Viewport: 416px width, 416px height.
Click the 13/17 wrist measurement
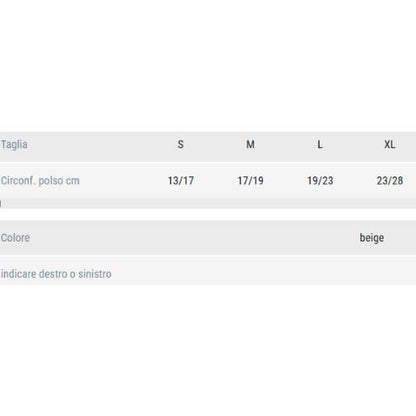coord(181,181)
